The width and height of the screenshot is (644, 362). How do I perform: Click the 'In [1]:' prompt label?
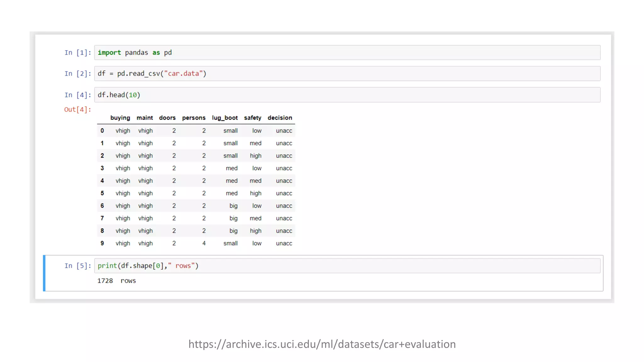(78, 52)
